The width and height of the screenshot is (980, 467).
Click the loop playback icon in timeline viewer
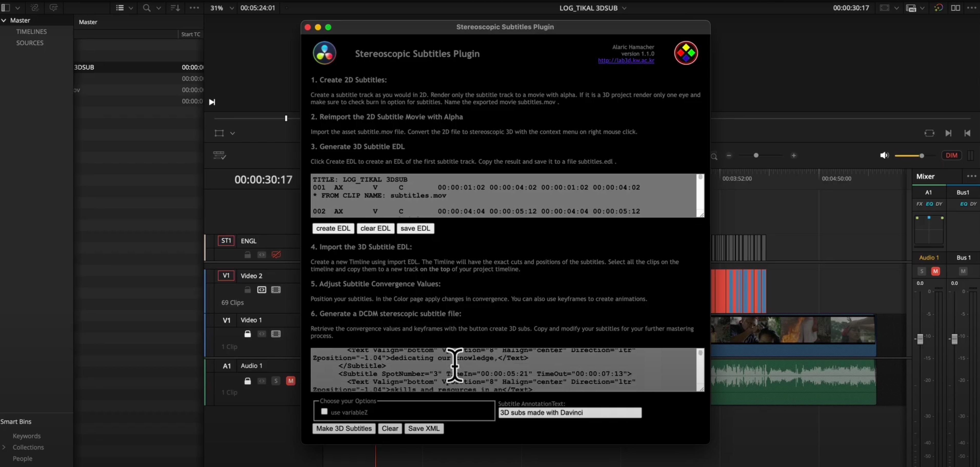click(929, 133)
